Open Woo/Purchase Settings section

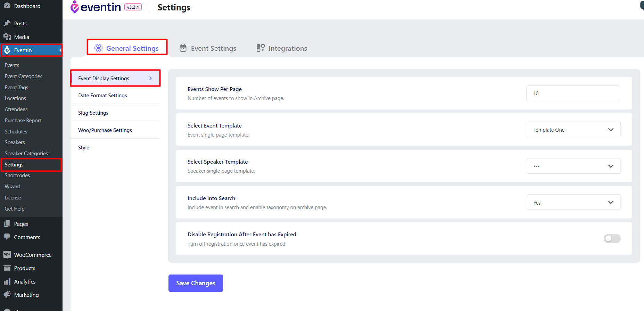[105, 130]
